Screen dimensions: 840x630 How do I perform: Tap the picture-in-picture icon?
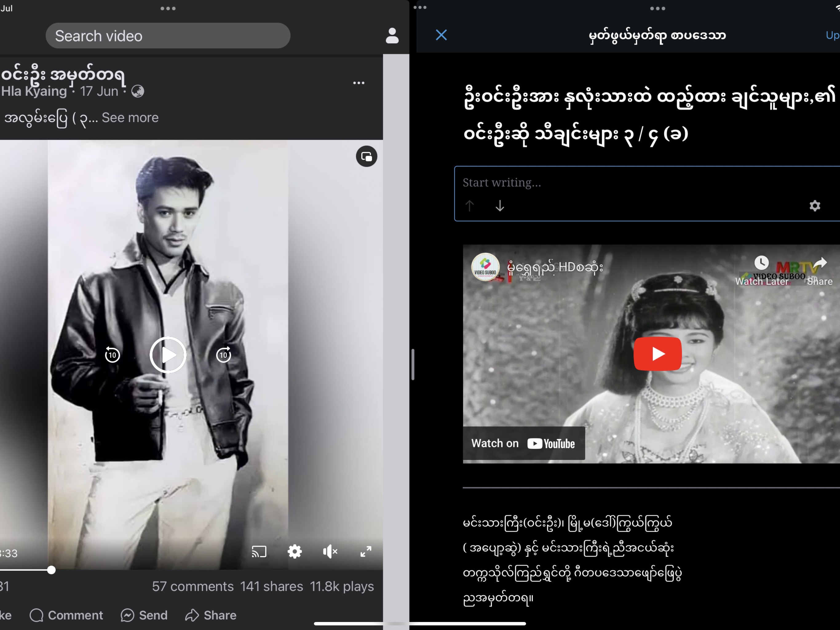pos(367,157)
